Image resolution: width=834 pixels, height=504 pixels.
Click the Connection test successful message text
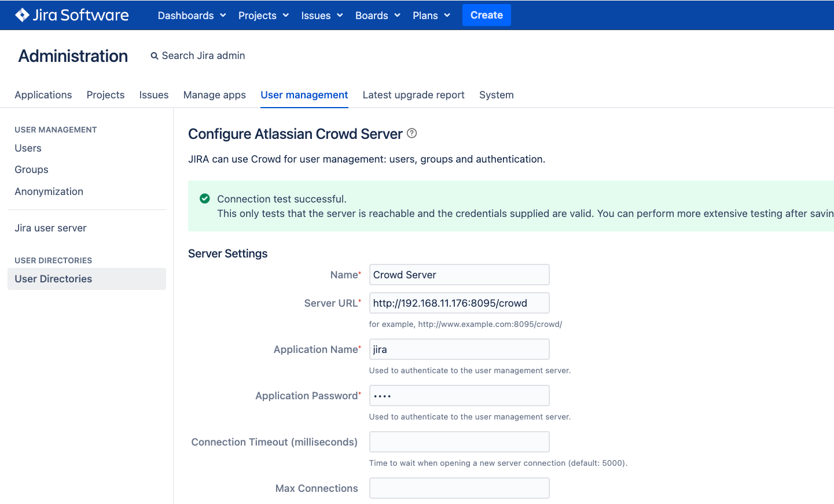282,199
